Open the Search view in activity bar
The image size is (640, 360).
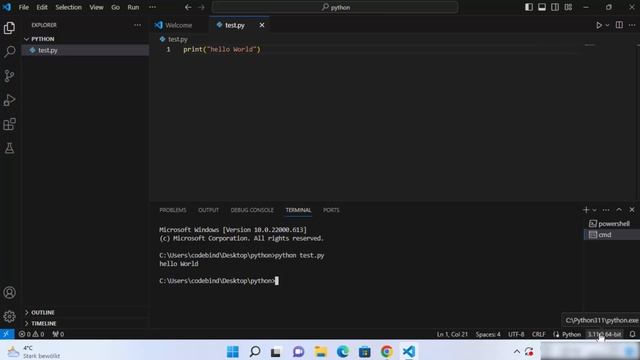[x=9, y=51]
